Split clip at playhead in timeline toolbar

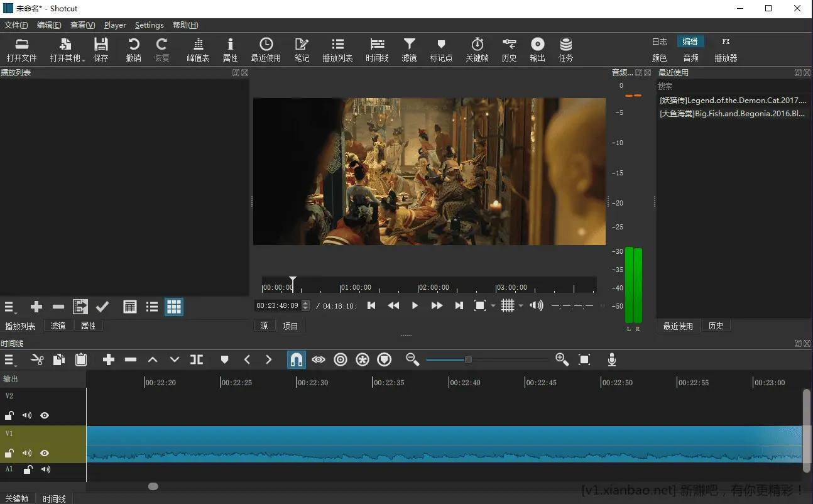pyautogui.click(x=197, y=359)
